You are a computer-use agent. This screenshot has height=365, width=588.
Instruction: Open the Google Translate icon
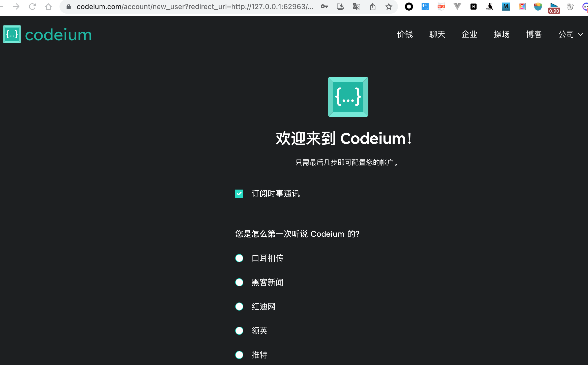[357, 7]
